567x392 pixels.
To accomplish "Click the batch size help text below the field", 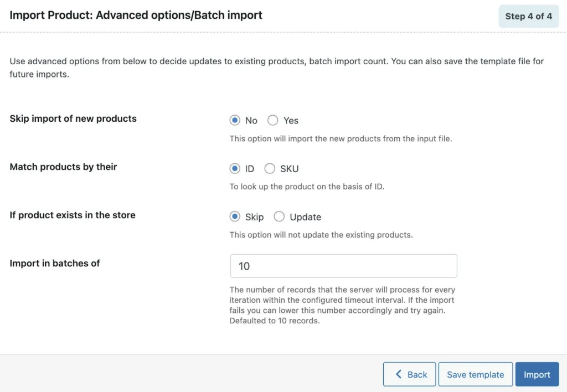I will (x=342, y=305).
